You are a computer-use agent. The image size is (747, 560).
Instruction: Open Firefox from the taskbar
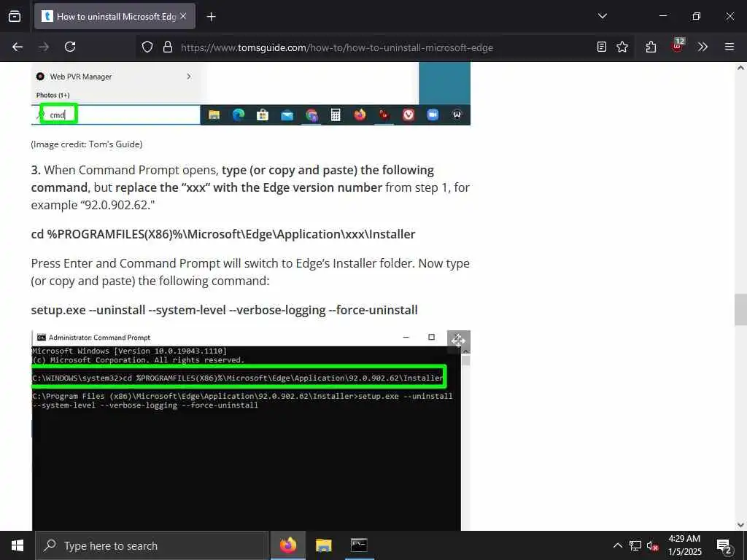[287, 545]
